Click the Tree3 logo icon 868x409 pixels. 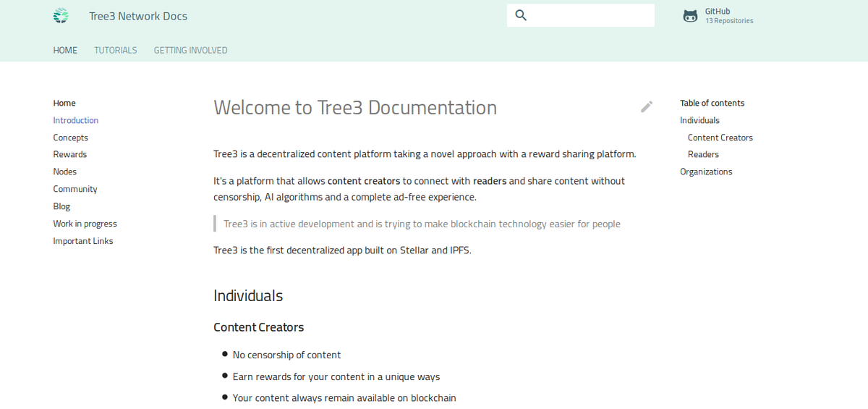[x=61, y=15]
